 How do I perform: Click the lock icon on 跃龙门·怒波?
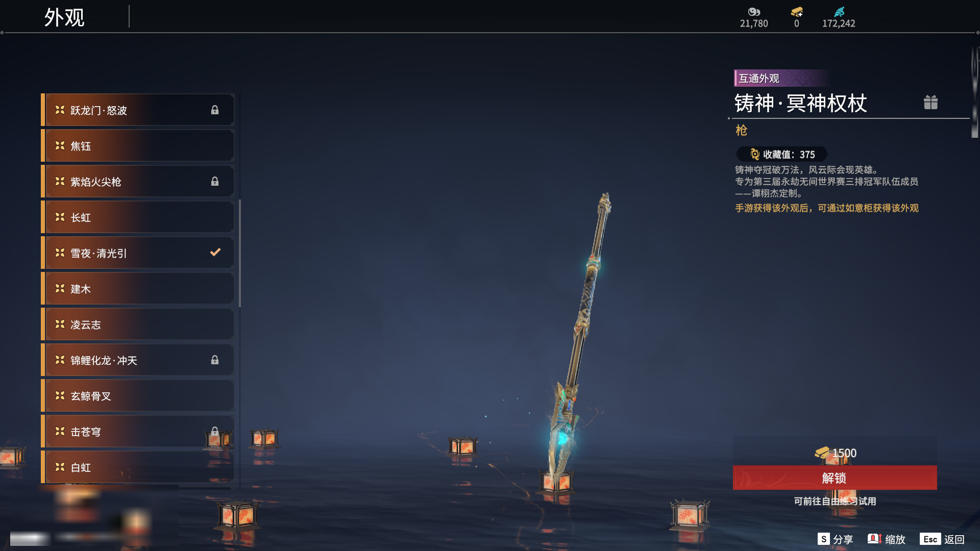[x=215, y=110]
